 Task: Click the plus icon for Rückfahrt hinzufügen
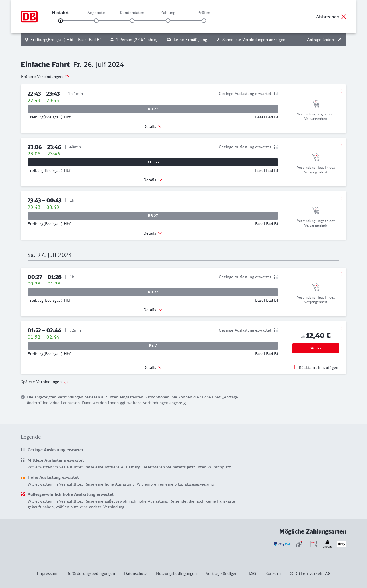[x=294, y=367]
